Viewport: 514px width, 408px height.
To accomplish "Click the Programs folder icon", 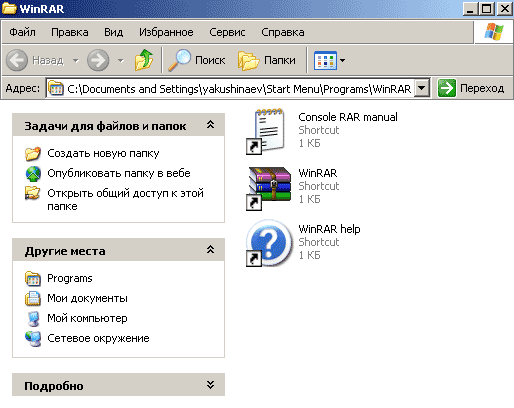I will click(x=33, y=279).
